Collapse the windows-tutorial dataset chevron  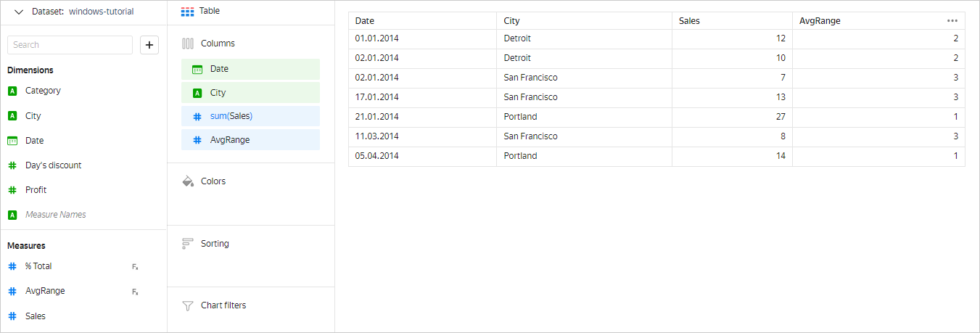coord(19,12)
